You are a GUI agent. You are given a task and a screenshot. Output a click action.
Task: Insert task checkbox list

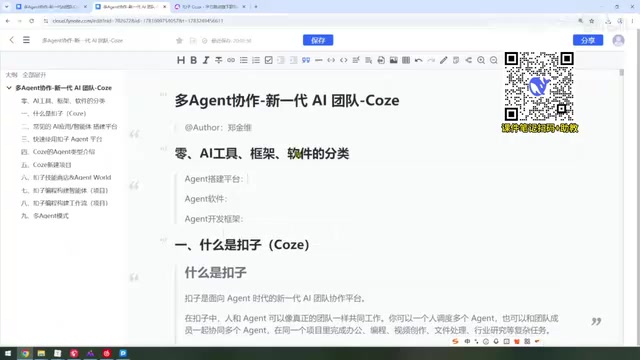click(269, 60)
